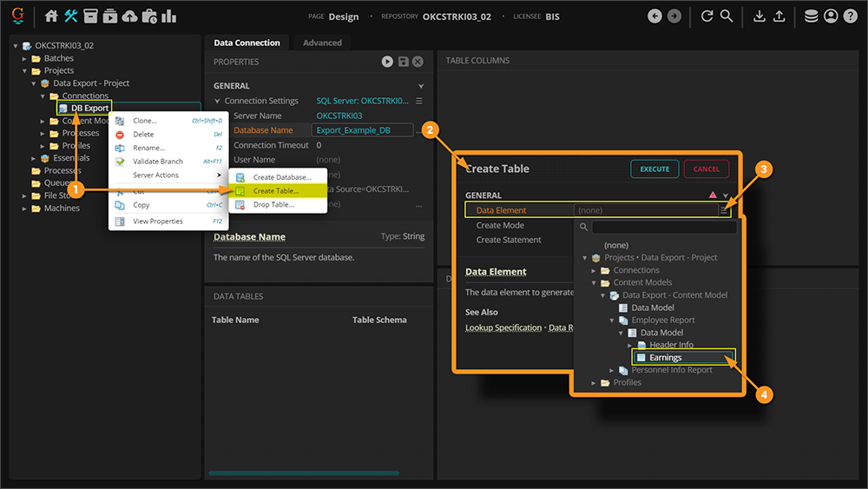Open the database stack icon
Screen dimensions: 868x489
pos(811,16)
